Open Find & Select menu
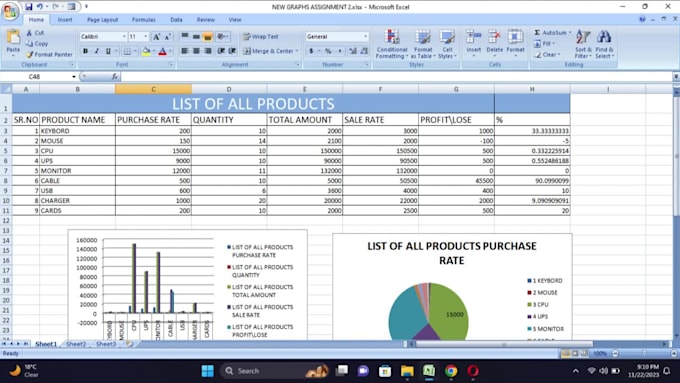The height and width of the screenshot is (383, 680). pos(604,44)
